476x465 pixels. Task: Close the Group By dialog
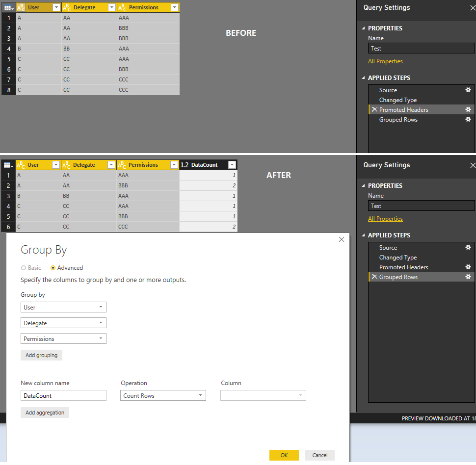342,239
